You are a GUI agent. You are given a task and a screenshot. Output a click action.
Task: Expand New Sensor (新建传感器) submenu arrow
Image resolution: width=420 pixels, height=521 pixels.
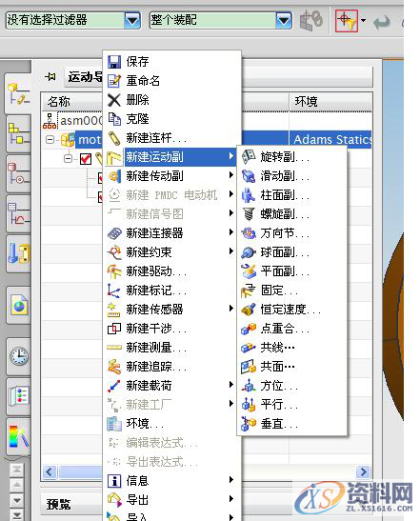click(x=231, y=309)
